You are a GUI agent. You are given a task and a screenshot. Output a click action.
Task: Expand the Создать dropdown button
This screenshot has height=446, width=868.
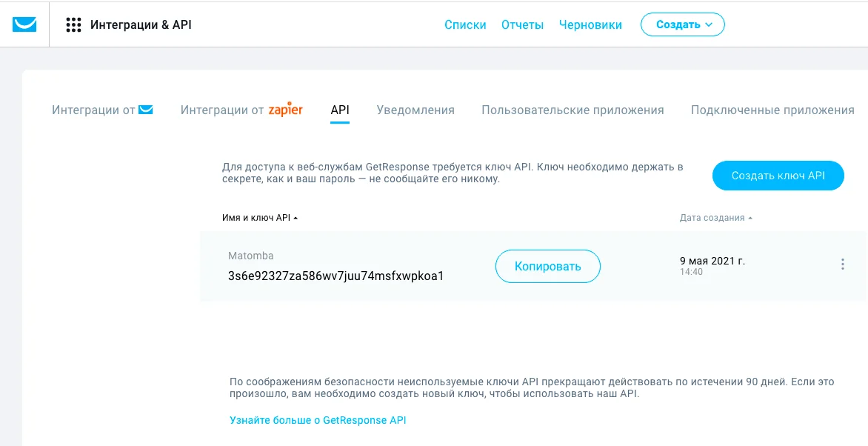tap(683, 24)
